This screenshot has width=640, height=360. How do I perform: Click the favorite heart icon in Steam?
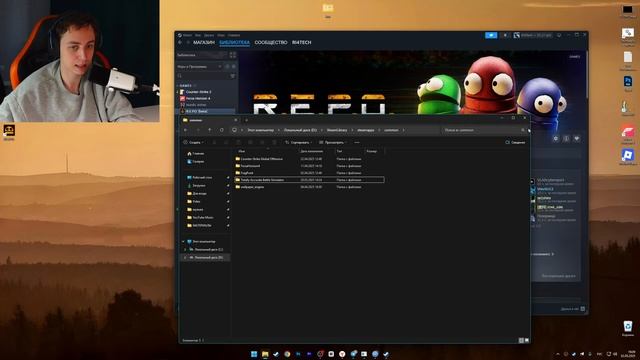point(577,139)
